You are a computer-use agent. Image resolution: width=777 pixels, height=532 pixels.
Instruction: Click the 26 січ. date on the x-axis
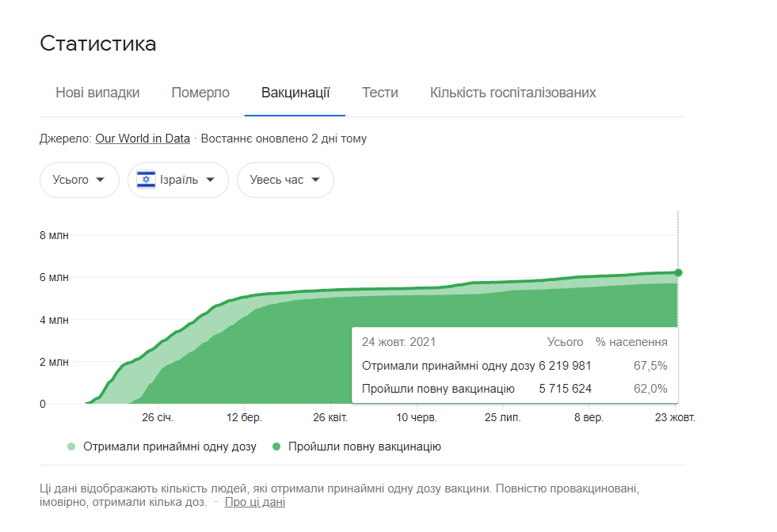tap(158, 416)
